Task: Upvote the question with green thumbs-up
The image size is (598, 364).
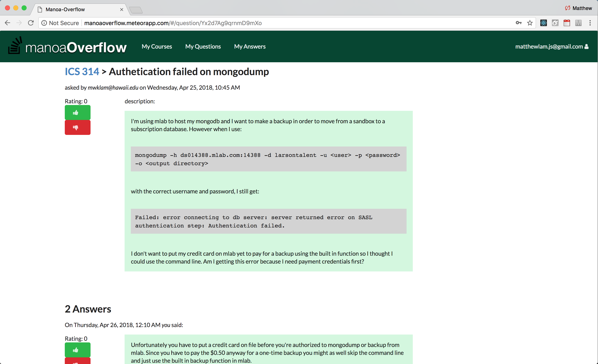Action: coord(77,112)
